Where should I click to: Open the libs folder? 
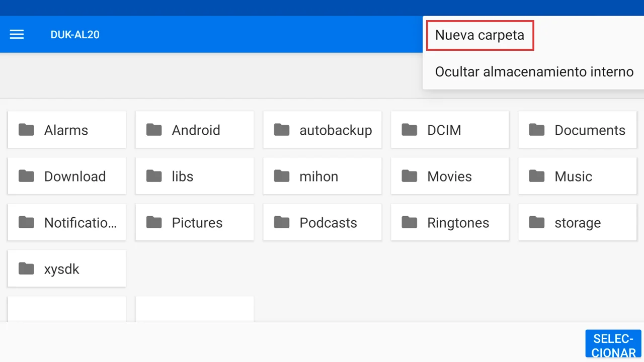point(194,176)
